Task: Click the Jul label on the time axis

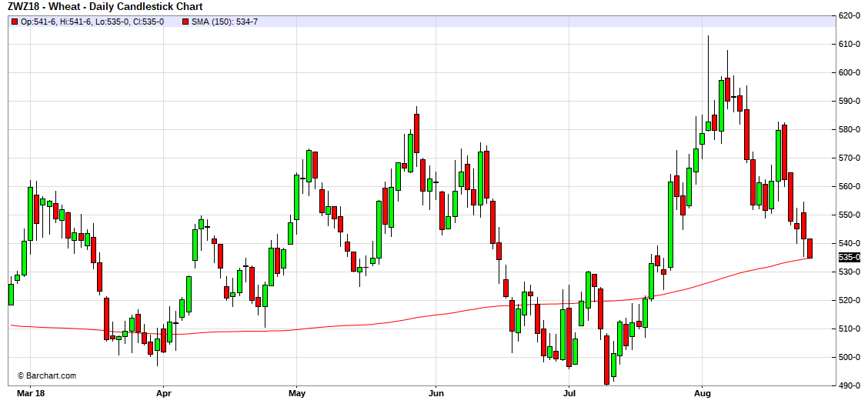Action: tap(569, 393)
